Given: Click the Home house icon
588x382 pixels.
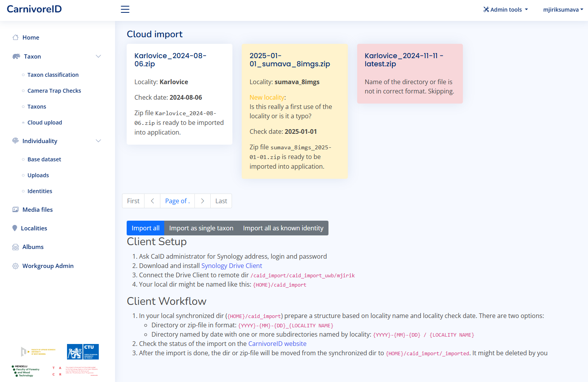Looking at the screenshot, I should [x=15, y=38].
